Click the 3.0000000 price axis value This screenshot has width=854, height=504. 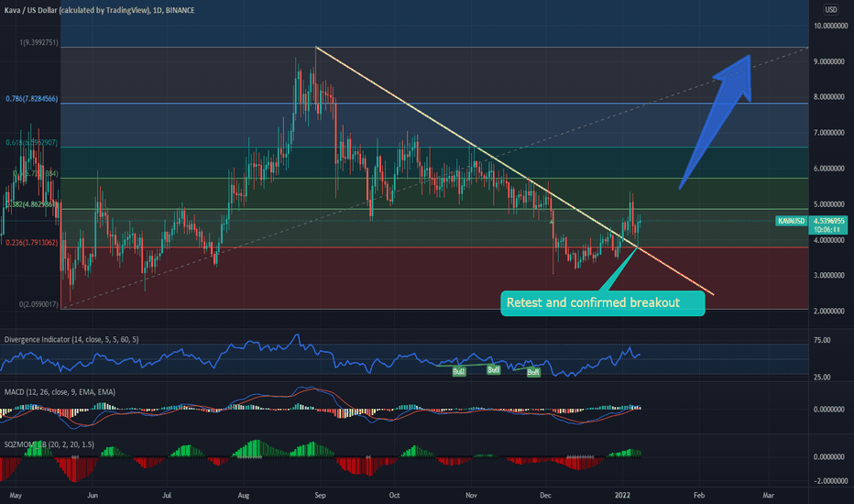(830, 276)
